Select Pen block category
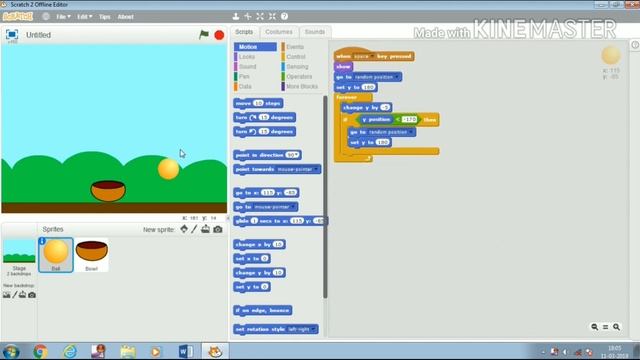The image size is (640, 360). [x=244, y=76]
